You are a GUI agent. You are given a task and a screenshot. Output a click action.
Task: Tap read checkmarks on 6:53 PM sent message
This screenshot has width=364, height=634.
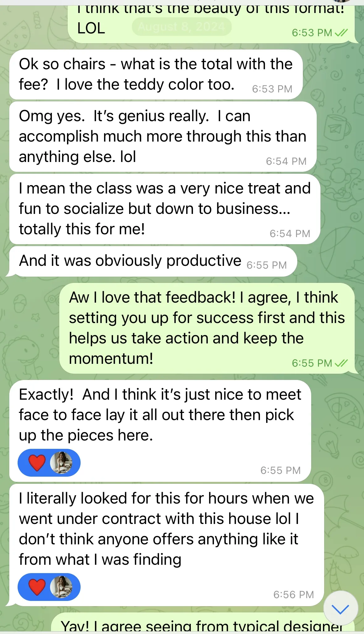tap(341, 32)
